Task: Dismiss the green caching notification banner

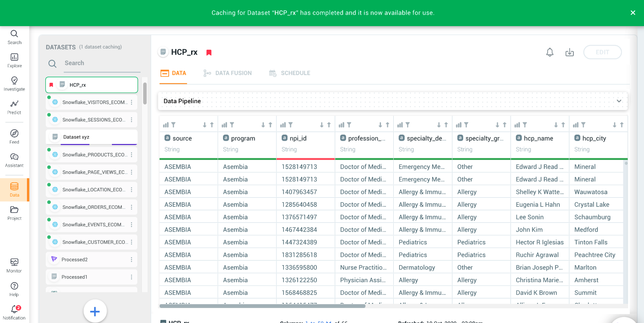Action: pos(633,13)
